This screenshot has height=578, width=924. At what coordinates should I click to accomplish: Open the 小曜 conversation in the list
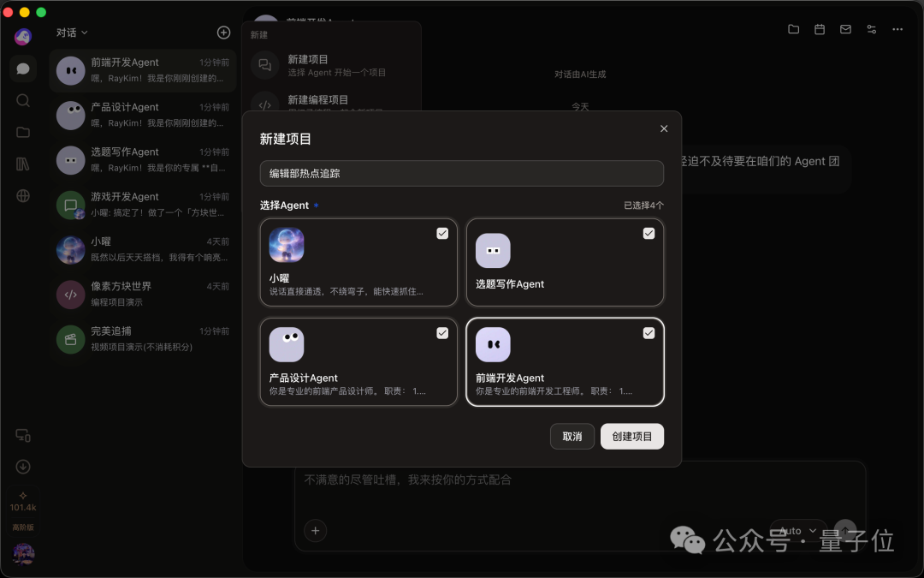point(143,249)
